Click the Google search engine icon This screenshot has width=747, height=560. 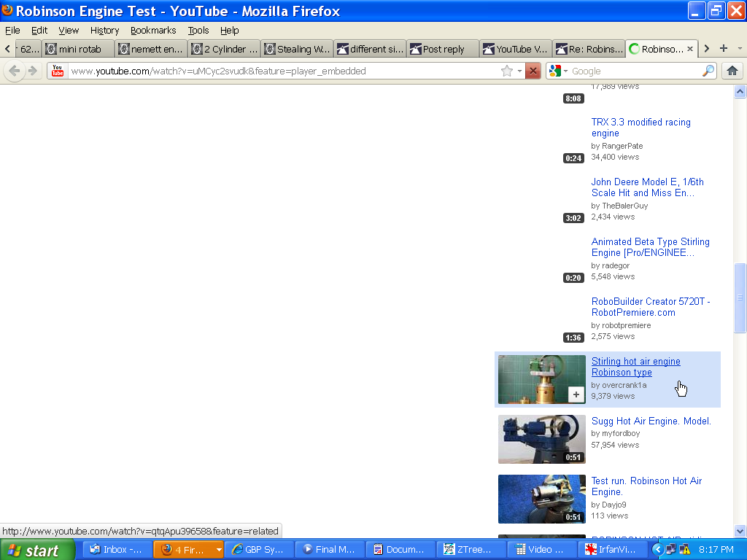pyautogui.click(x=554, y=71)
